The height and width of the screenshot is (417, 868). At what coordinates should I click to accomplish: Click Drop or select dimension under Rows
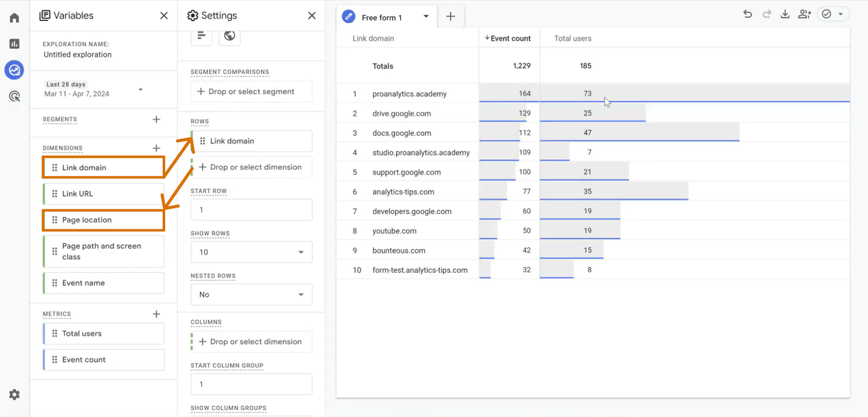pos(251,167)
